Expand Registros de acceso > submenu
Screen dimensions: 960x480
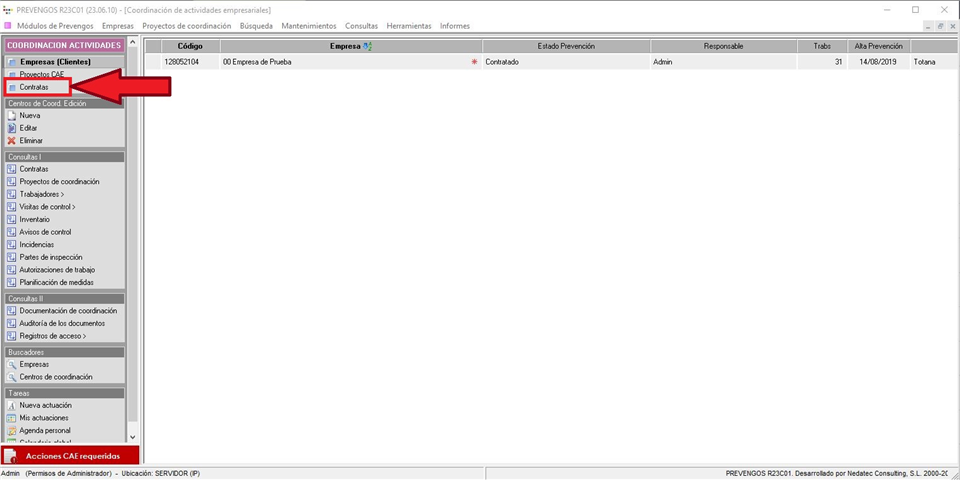(x=52, y=336)
